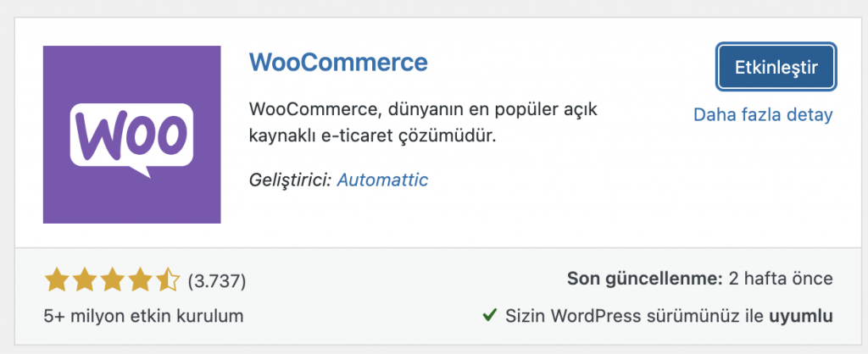The height and width of the screenshot is (354, 868).
Task: Click the first rating star
Action: [57, 279]
